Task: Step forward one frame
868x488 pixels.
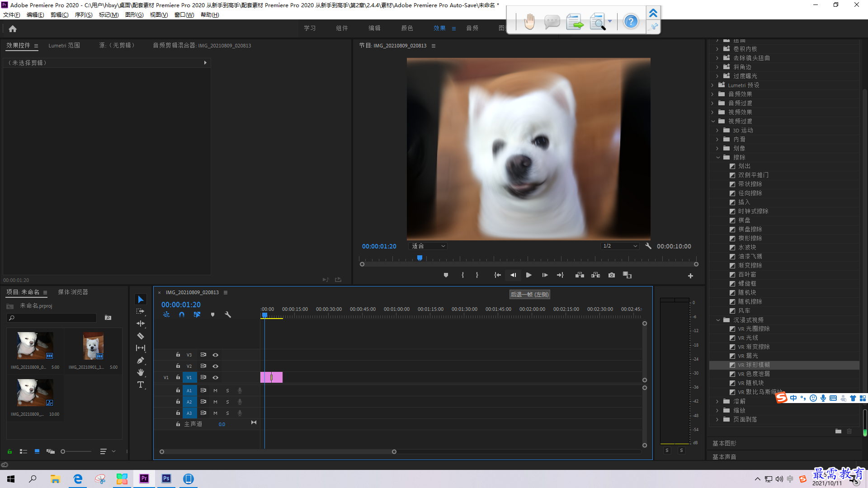Action: [545, 275]
